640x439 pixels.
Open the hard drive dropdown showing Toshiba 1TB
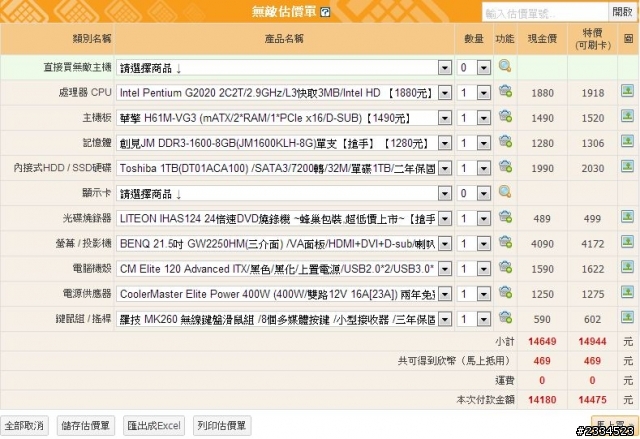(x=284, y=168)
